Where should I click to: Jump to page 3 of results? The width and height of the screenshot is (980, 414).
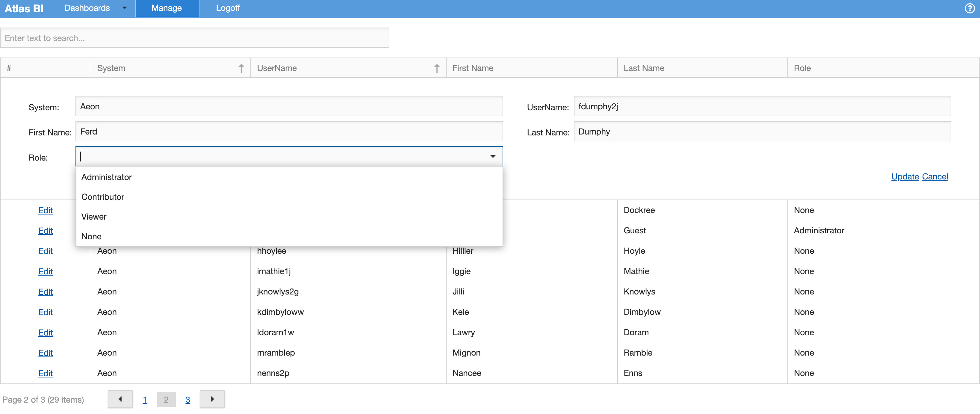coord(188,400)
